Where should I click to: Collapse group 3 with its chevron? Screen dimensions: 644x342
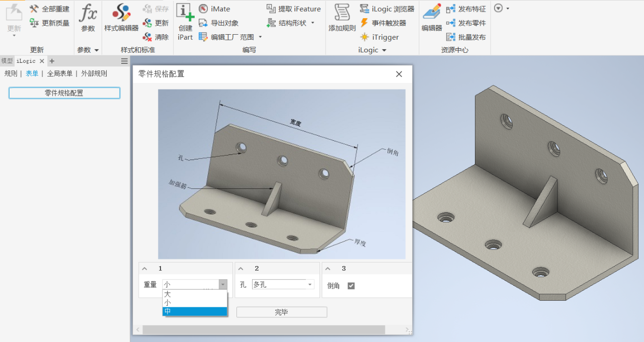click(328, 269)
